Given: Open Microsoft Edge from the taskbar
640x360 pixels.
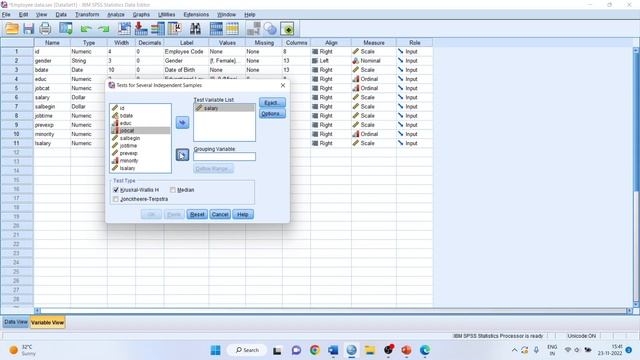Looking at the screenshot, I should (425, 350).
